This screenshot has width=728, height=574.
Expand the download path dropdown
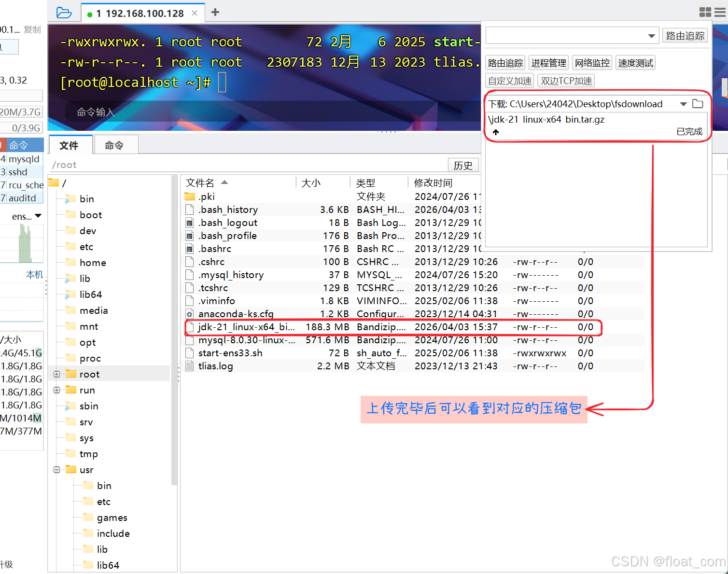coord(683,104)
